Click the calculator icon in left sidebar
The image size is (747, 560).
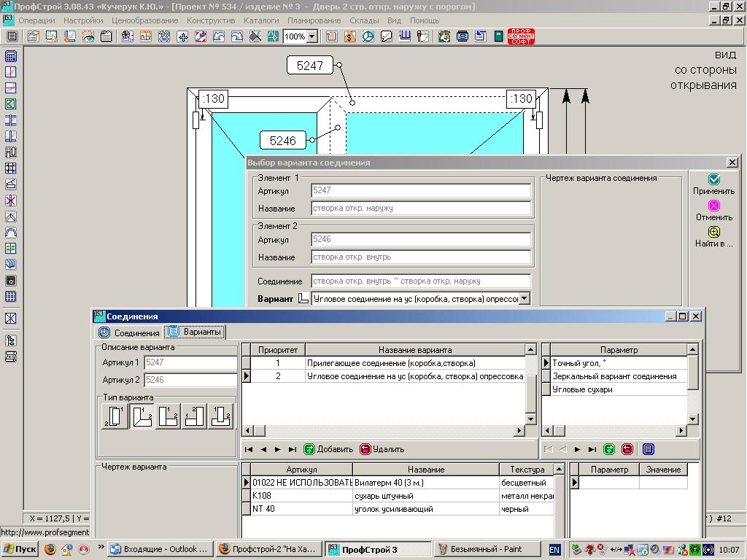click(x=11, y=56)
